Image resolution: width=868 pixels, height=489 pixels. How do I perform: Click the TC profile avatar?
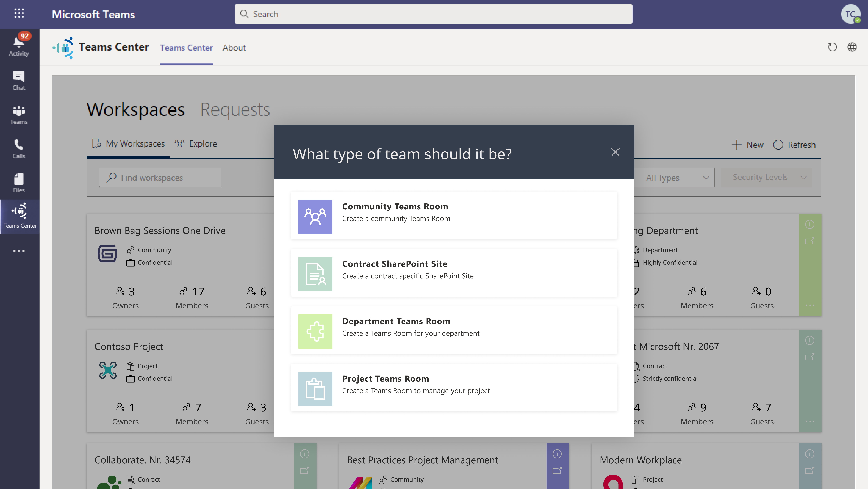[850, 14]
